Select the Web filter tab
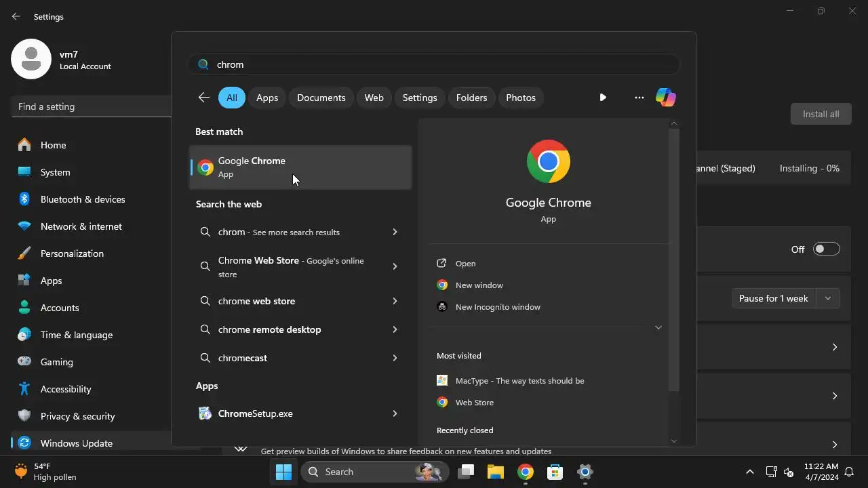868x488 pixels. click(374, 98)
